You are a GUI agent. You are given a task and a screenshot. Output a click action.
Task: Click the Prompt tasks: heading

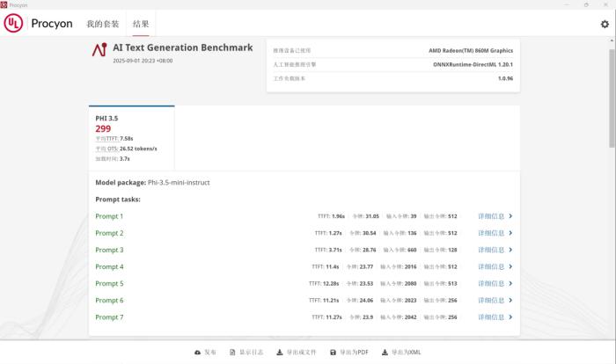[118, 200]
